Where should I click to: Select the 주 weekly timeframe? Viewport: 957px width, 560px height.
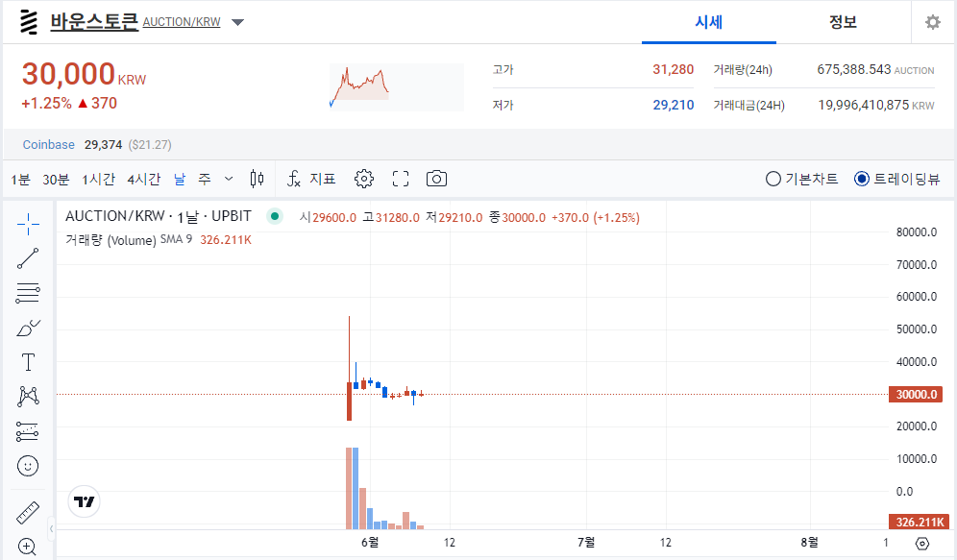[206, 179]
